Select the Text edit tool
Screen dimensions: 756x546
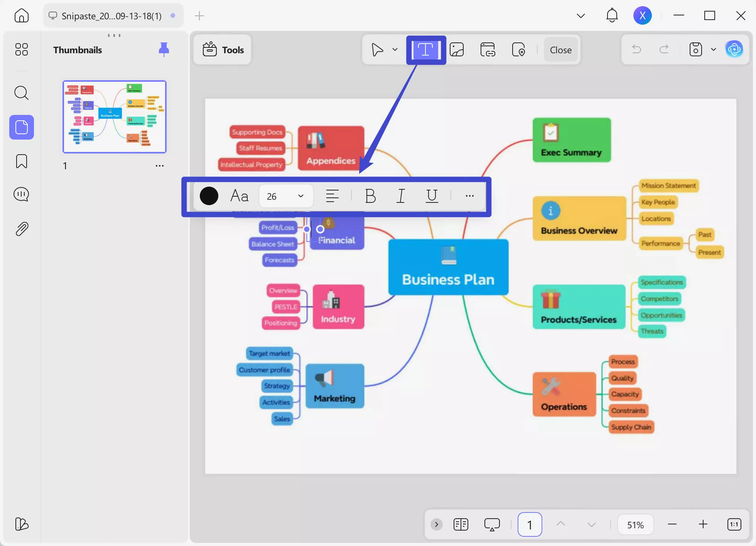tap(425, 49)
